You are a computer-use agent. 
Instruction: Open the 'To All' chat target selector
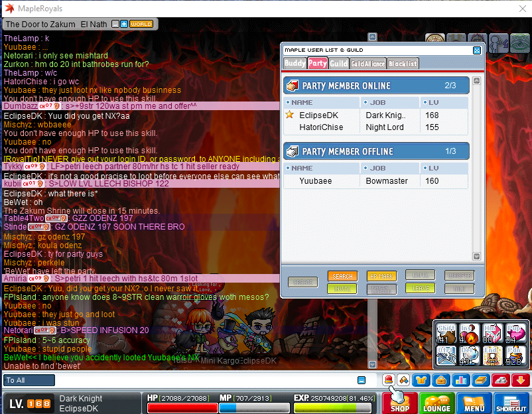(30, 380)
